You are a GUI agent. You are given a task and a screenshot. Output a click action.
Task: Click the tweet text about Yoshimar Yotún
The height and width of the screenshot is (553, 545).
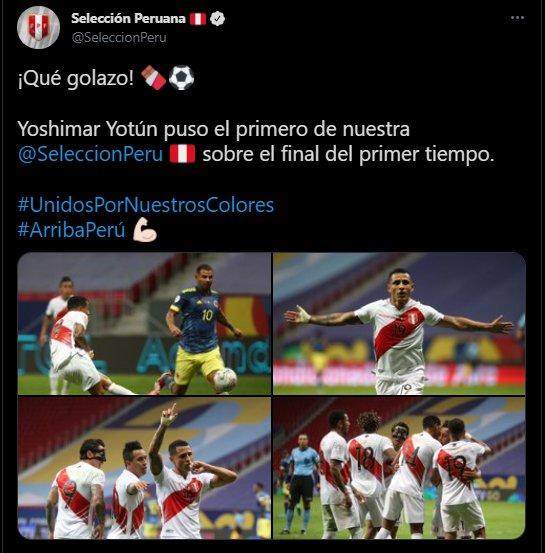click(x=256, y=141)
